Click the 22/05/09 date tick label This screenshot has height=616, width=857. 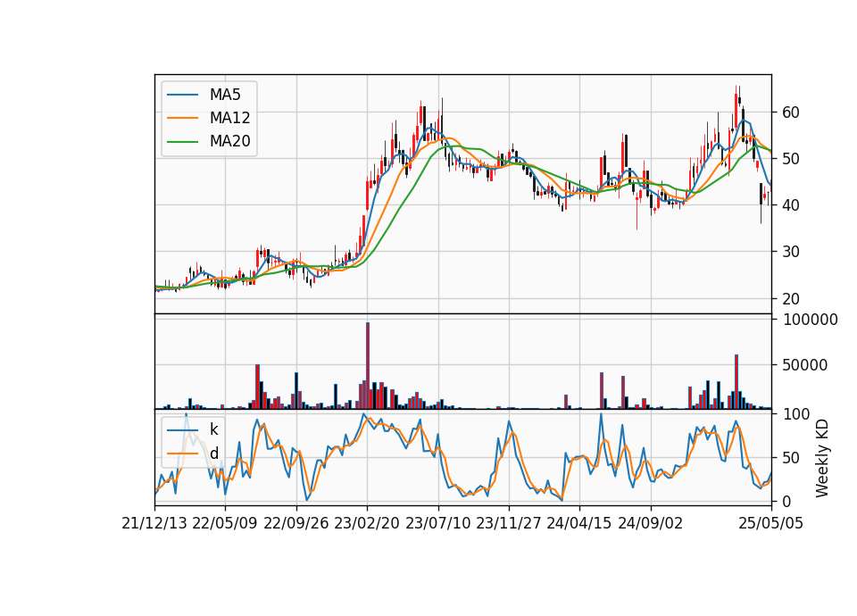tap(225, 523)
